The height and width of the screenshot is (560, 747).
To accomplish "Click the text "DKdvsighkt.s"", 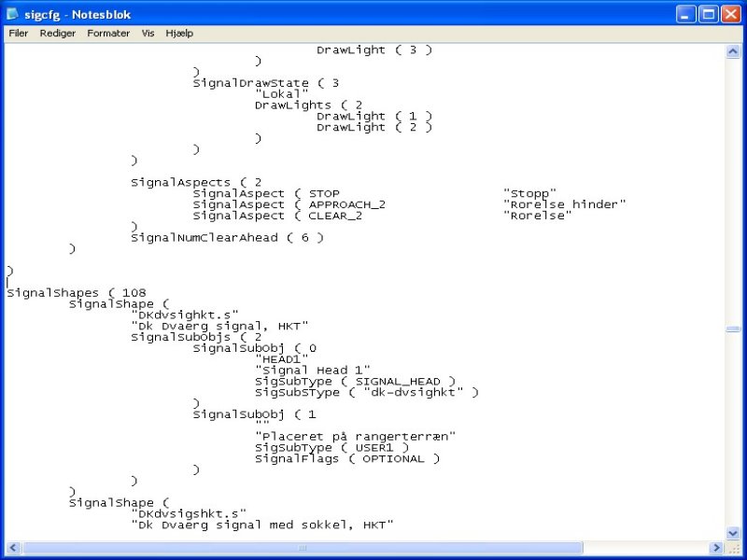I will coord(185,315).
